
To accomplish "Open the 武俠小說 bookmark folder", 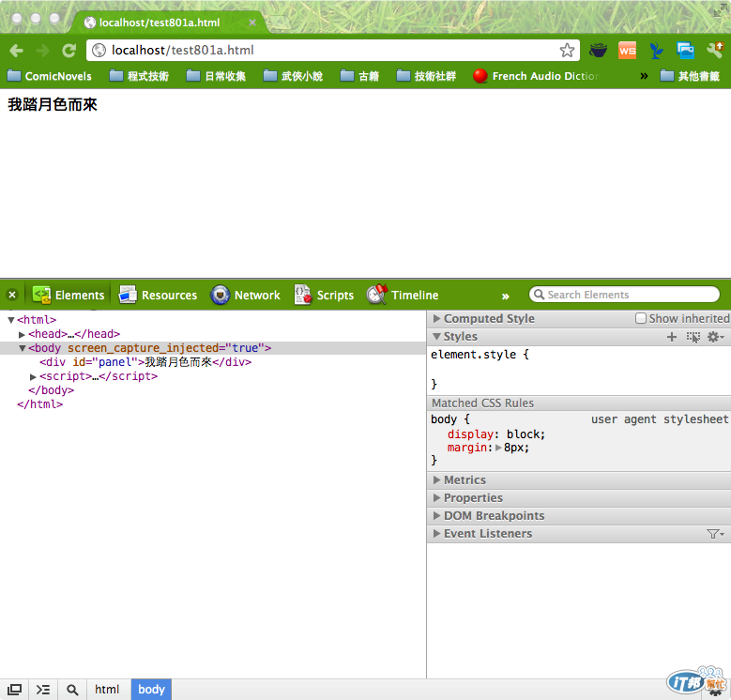I will (293, 76).
